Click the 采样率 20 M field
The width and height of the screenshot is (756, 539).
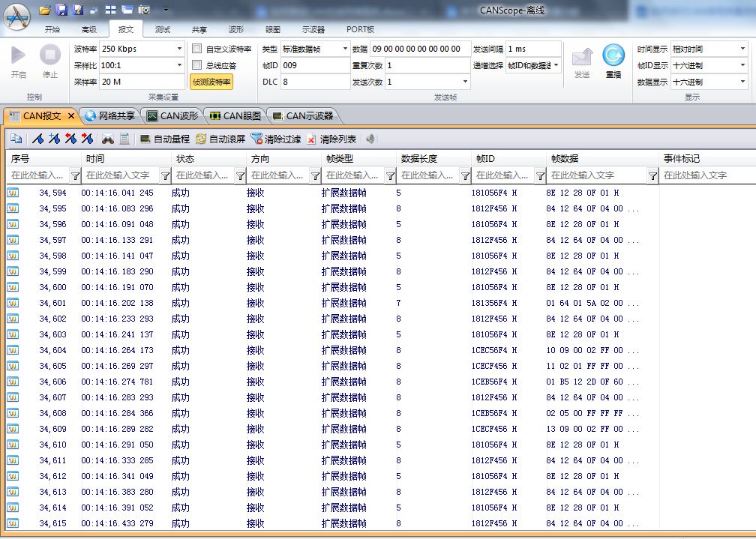pos(142,82)
